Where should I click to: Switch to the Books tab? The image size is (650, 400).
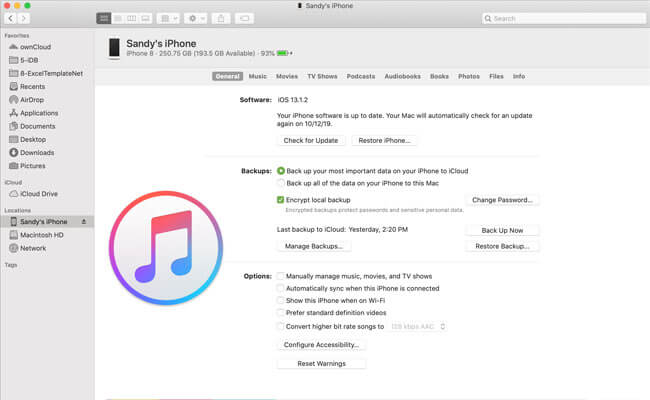[439, 76]
